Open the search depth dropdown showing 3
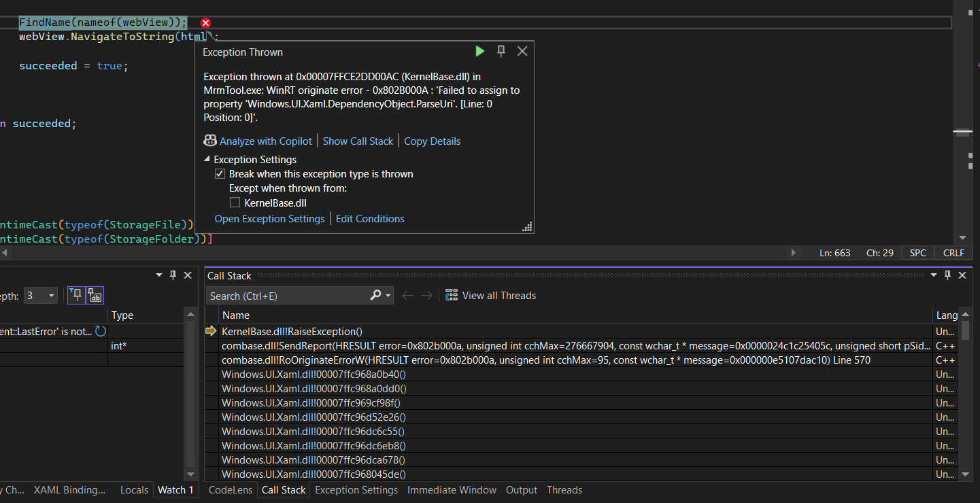The height and width of the screenshot is (503, 980). (x=40, y=296)
